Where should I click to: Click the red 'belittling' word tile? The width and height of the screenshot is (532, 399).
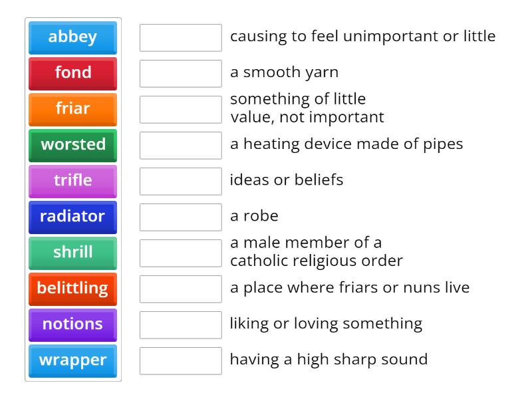click(x=72, y=289)
